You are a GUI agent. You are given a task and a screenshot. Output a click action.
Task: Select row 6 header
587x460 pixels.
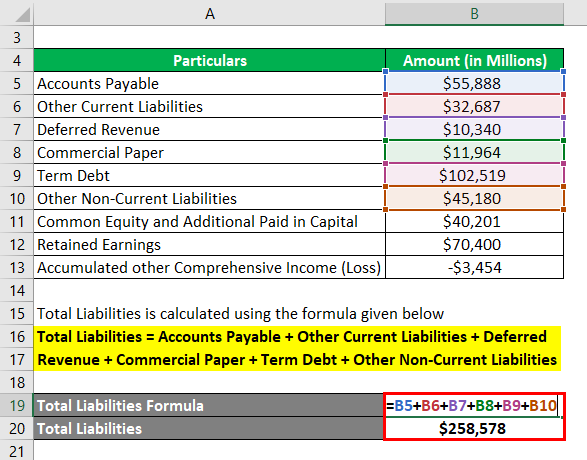(17, 106)
